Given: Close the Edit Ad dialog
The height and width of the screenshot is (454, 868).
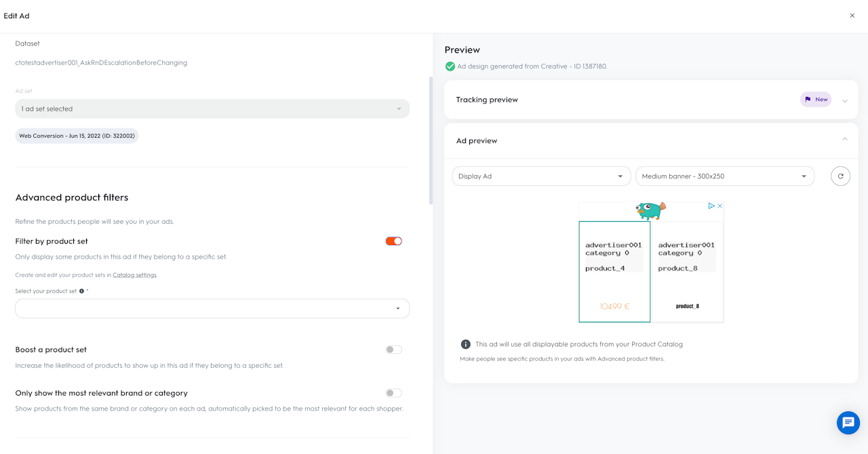Looking at the screenshot, I should click(852, 16).
